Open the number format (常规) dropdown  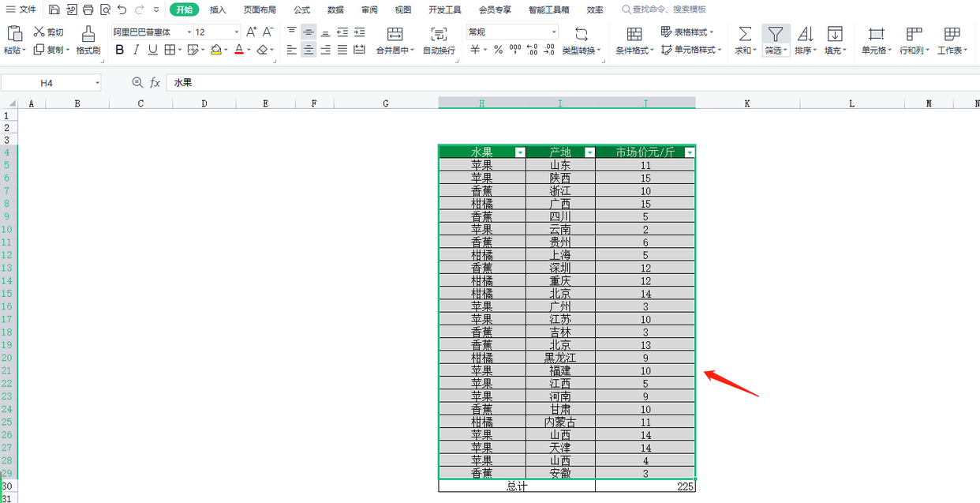click(x=554, y=32)
